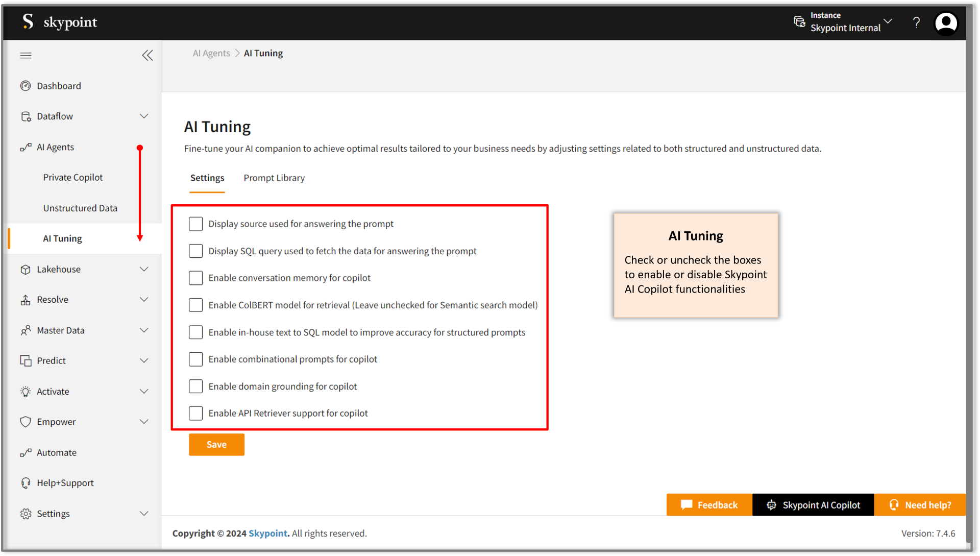The image size is (980, 556).
Task: Click the Skypoint AI Copilot robot icon
Action: (x=771, y=505)
